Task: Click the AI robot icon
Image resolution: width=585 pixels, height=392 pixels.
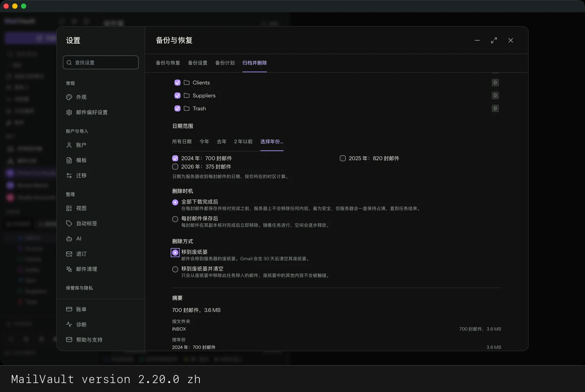Action: click(69, 239)
